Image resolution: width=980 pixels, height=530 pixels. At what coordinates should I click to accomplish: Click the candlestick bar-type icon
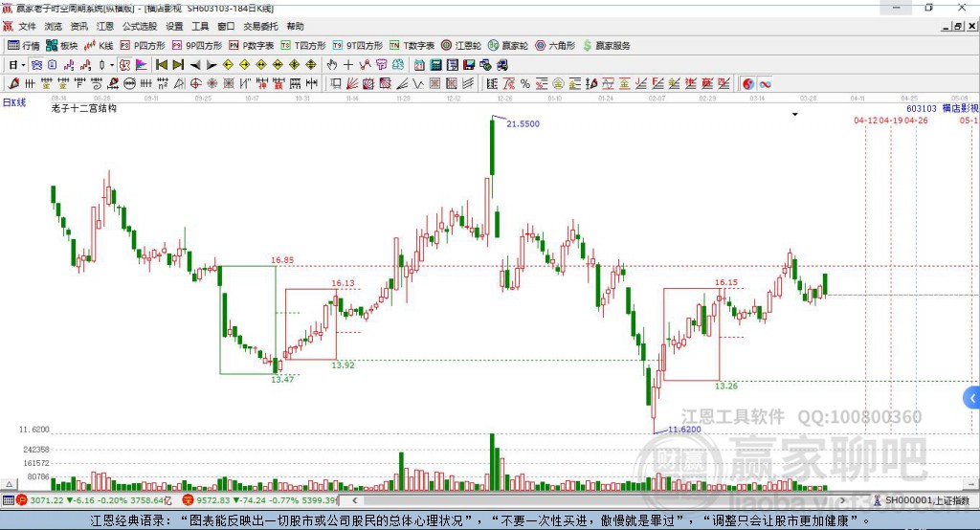coord(102,64)
